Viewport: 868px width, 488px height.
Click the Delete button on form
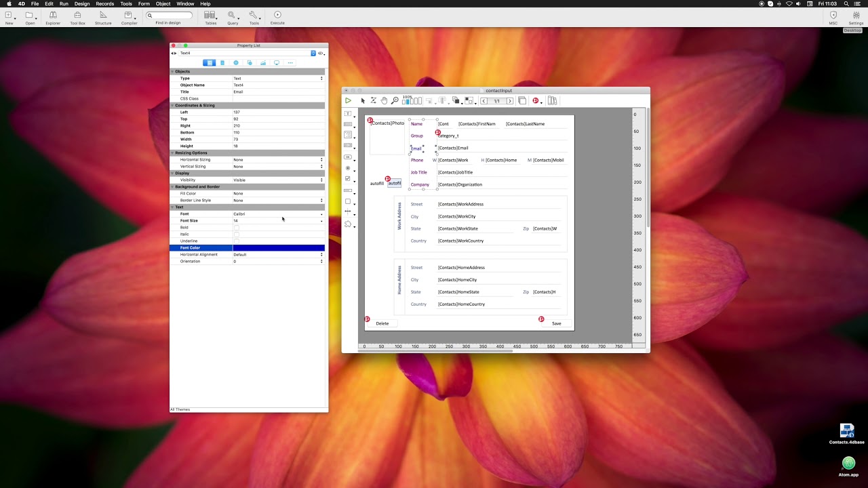tap(382, 323)
